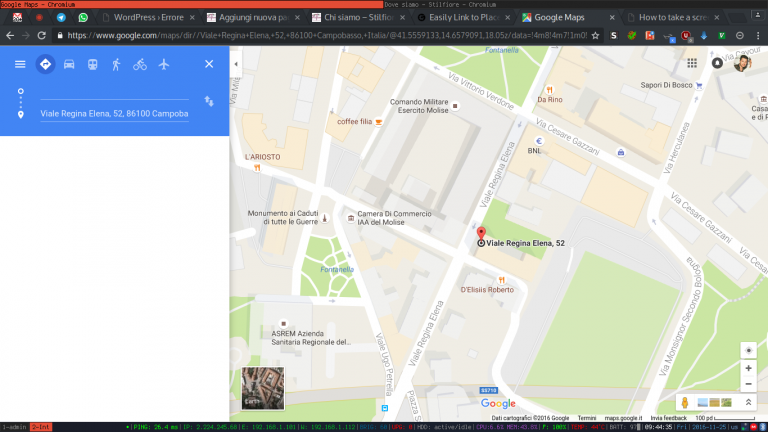Screen dimensions: 768x432
Task: Open Google notifications bell
Action: pos(717,63)
